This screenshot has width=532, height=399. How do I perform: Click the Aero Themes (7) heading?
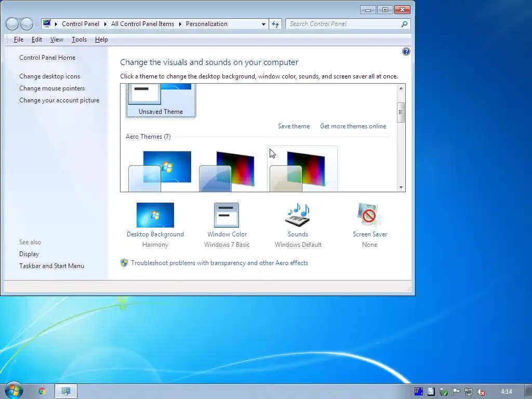[x=148, y=137]
